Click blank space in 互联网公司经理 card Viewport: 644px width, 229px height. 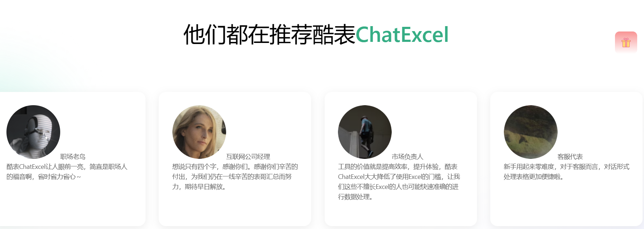pos(235,209)
